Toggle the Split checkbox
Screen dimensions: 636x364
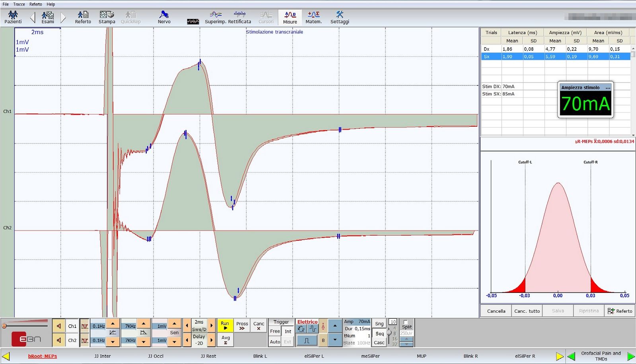(x=405, y=322)
